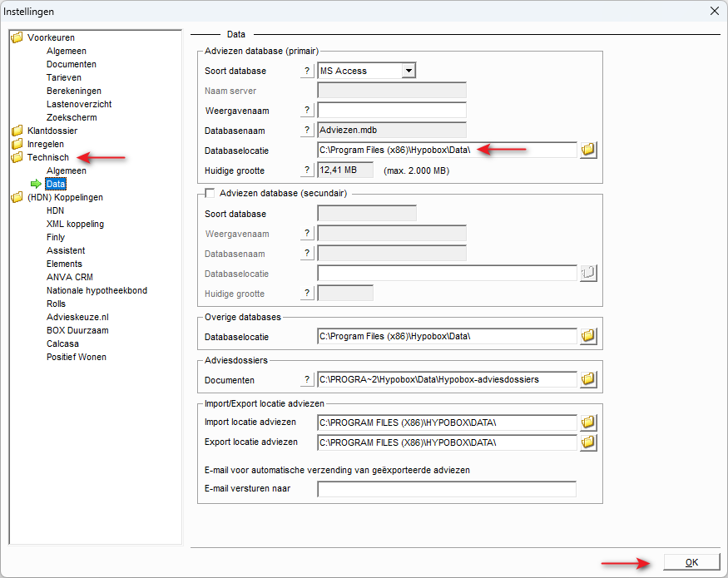Browse folder for Adviesdossiers Documenten path
The height and width of the screenshot is (578, 728).
click(x=588, y=379)
